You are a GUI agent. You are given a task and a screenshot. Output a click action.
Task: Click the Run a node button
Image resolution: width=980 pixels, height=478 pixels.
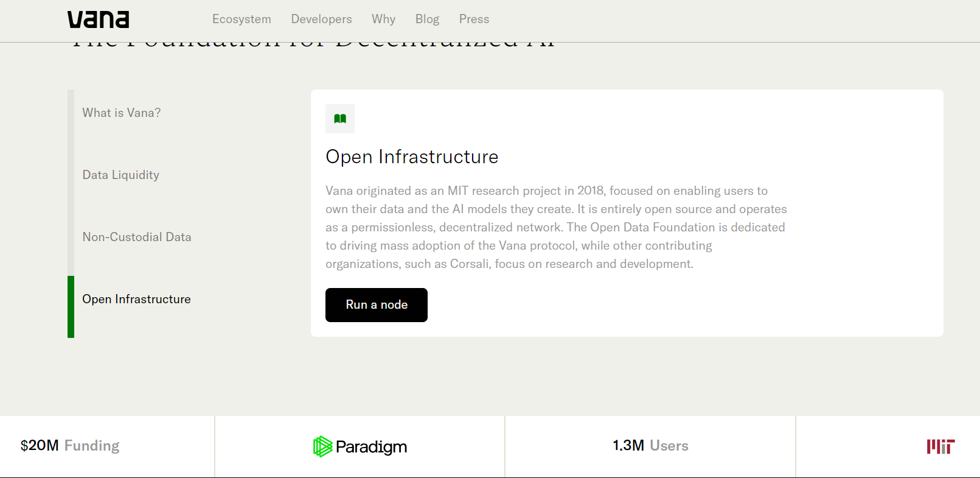[x=377, y=305]
